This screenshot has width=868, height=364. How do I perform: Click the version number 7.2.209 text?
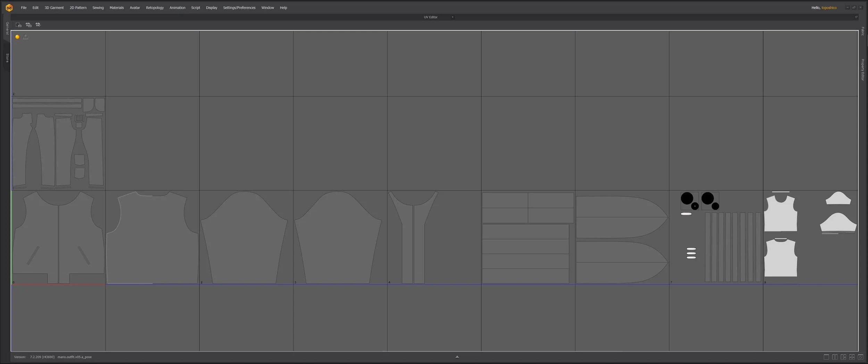point(42,357)
